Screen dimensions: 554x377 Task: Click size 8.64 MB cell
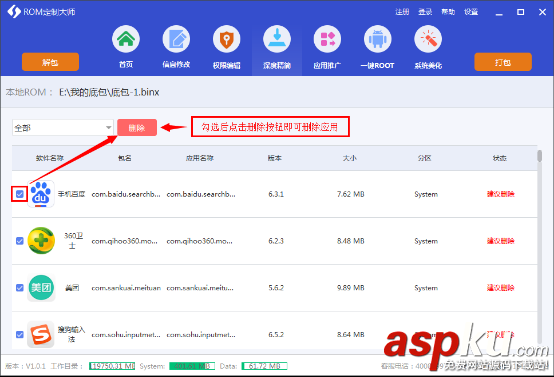pyautogui.click(x=350, y=335)
